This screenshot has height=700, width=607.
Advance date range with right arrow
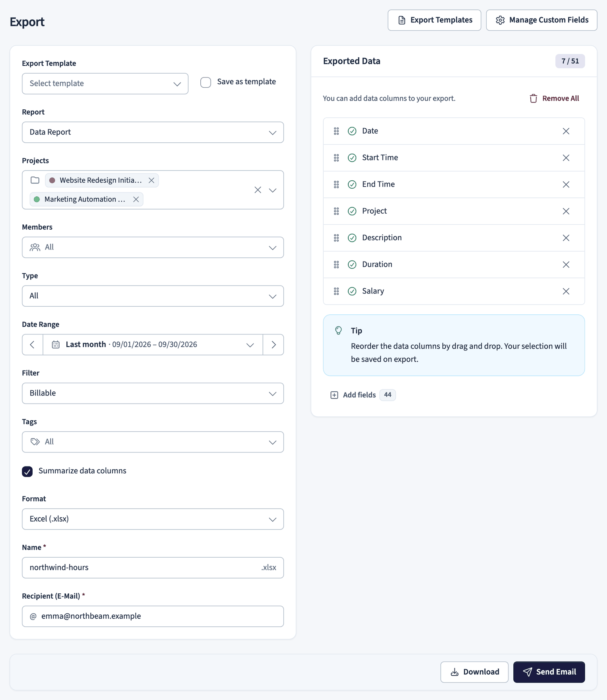(x=274, y=345)
